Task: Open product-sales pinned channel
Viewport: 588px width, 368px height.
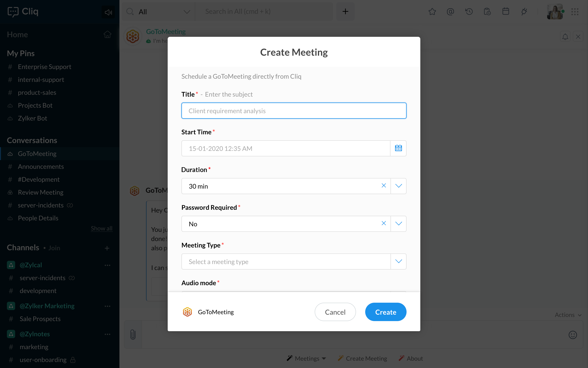Action: coord(37,92)
